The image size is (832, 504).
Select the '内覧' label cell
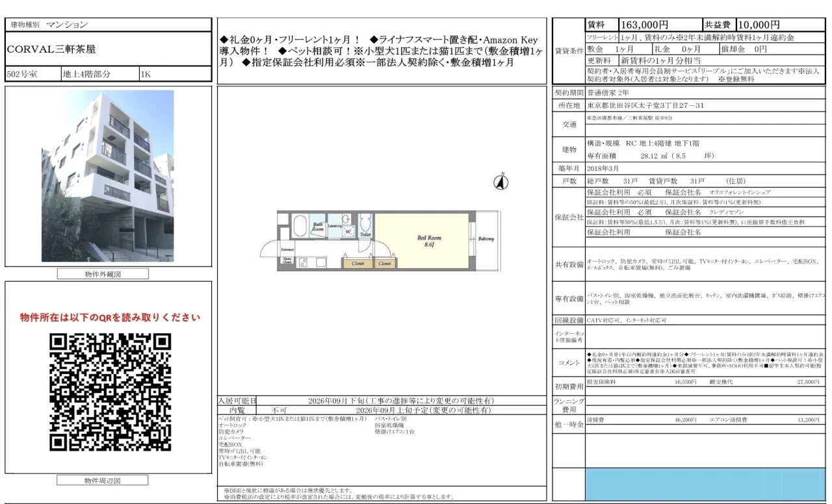[x=237, y=410]
